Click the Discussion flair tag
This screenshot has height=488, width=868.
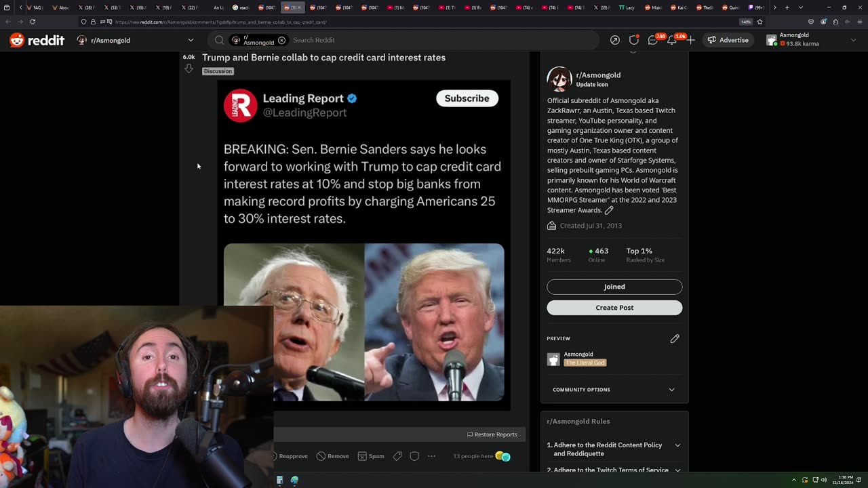coord(218,71)
